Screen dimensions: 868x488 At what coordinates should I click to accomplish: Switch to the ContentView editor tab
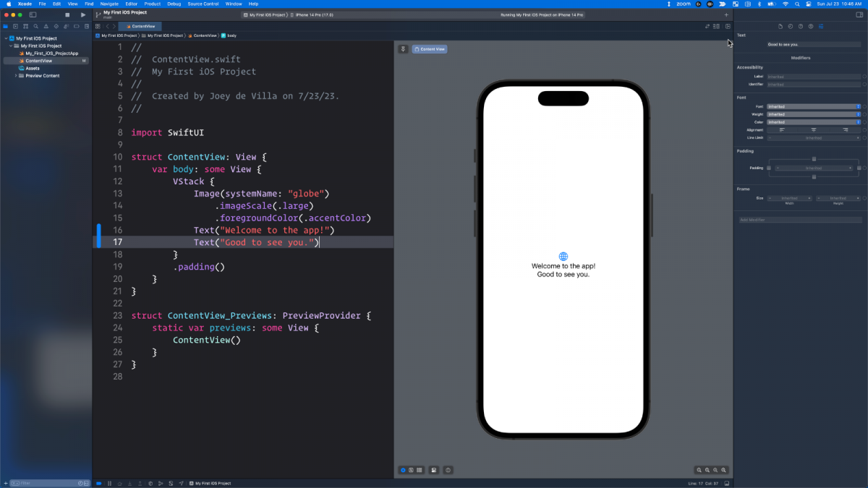pyautogui.click(x=142, y=26)
